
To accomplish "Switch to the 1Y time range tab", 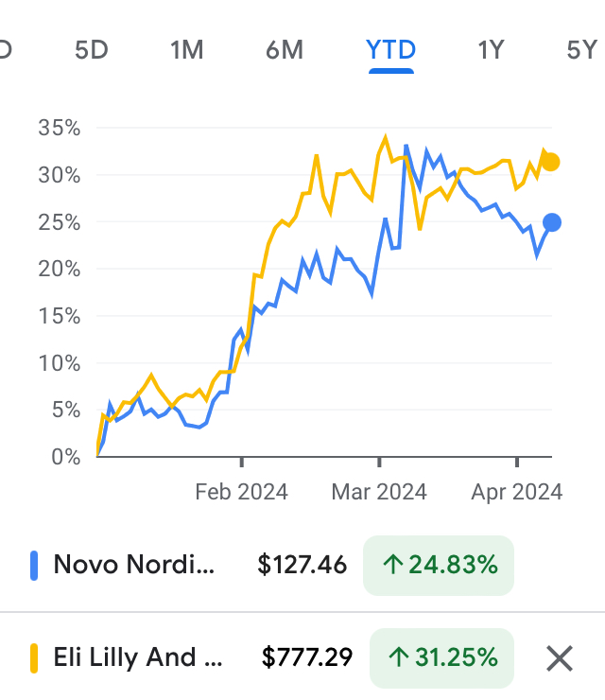I will point(491,50).
